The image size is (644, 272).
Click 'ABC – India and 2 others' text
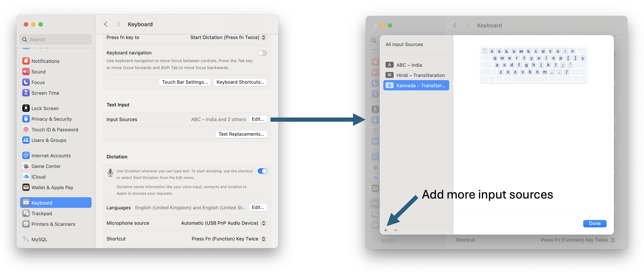[x=218, y=119]
